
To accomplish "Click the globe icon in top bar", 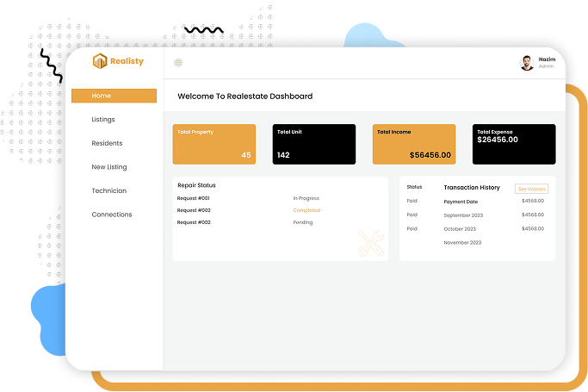I will click(178, 62).
